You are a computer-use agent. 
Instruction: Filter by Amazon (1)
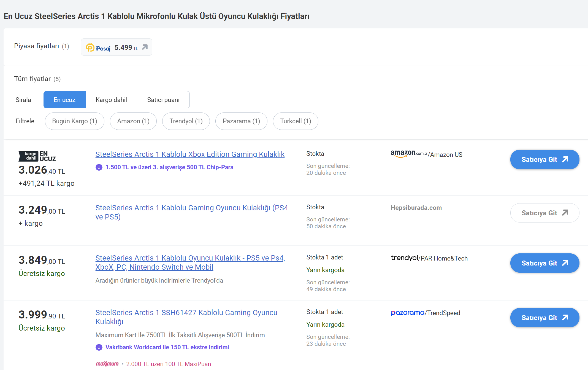(x=133, y=121)
